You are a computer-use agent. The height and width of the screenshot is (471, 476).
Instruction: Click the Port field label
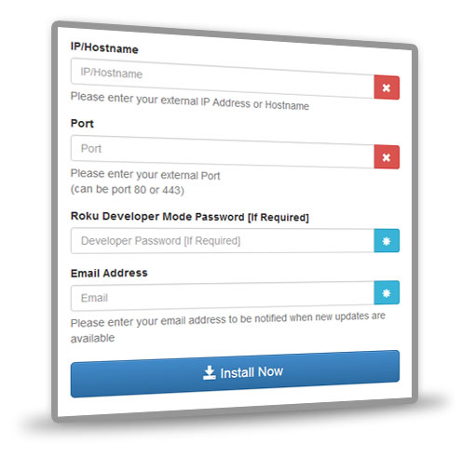pyautogui.click(x=82, y=124)
